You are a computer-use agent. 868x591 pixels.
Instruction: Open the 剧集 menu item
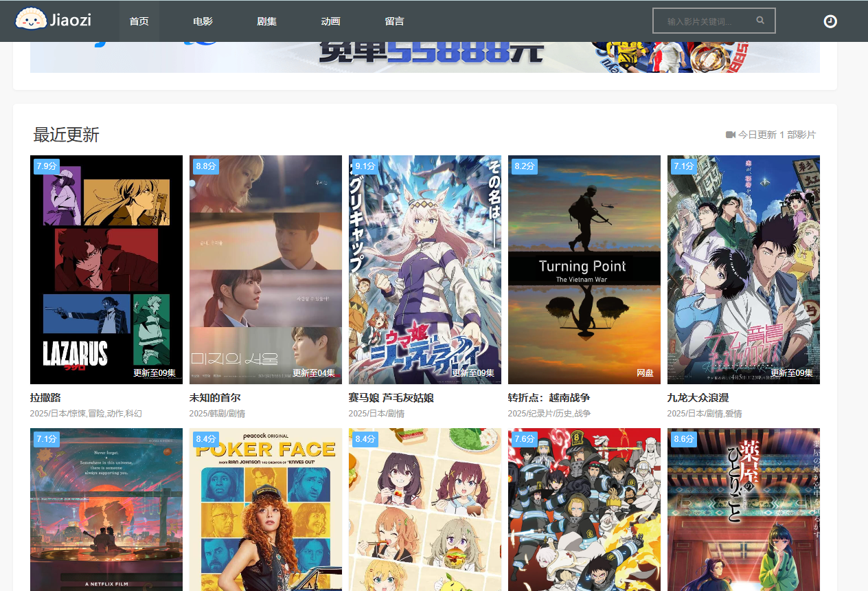tap(267, 21)
